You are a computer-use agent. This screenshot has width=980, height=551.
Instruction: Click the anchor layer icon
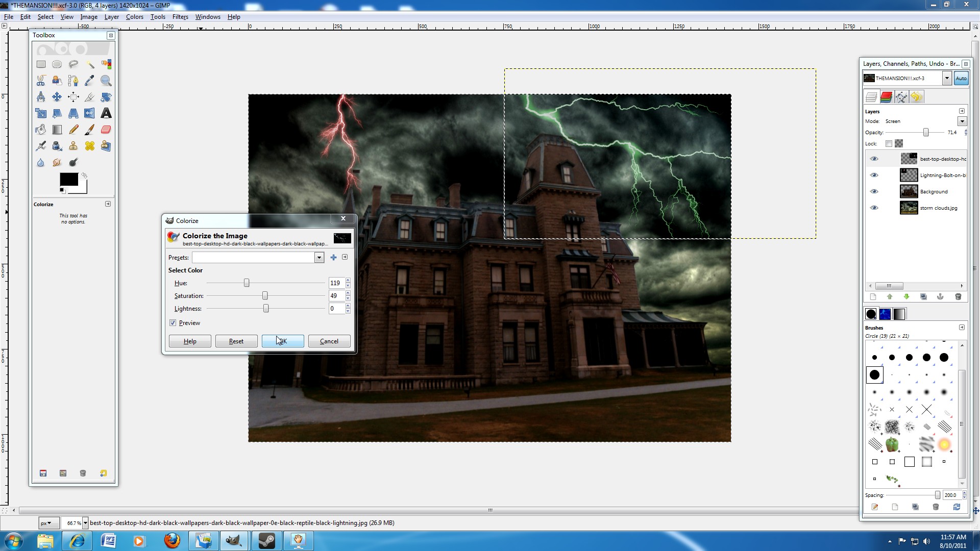(940, 297)
